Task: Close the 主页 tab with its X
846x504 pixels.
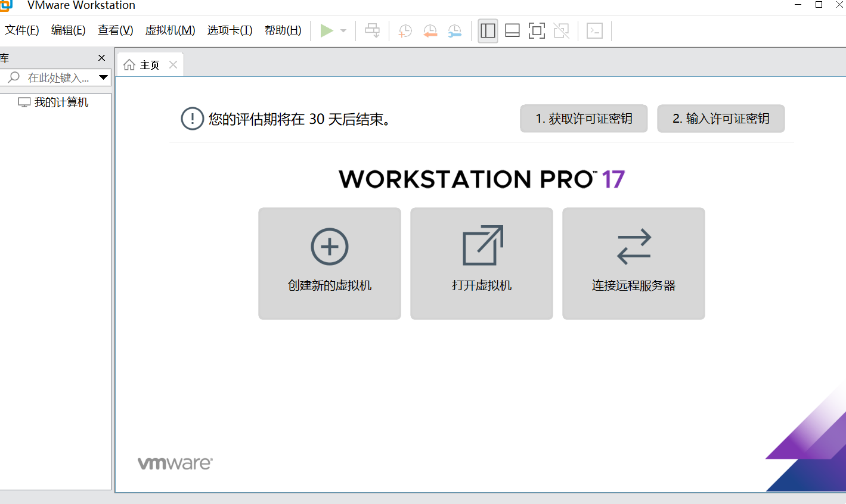Action: 173,64
